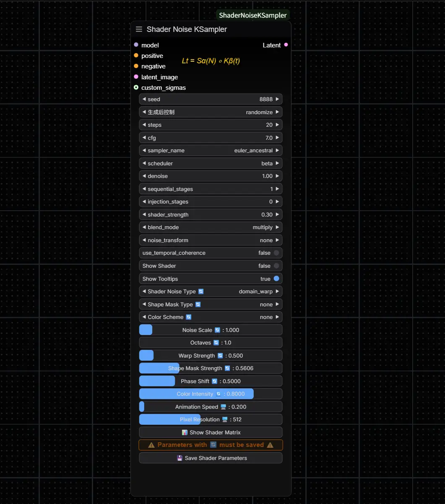The height and width of the screenshot is (504, 445).
Task: Click the positive input connector dot
Action: coord(136,55)
